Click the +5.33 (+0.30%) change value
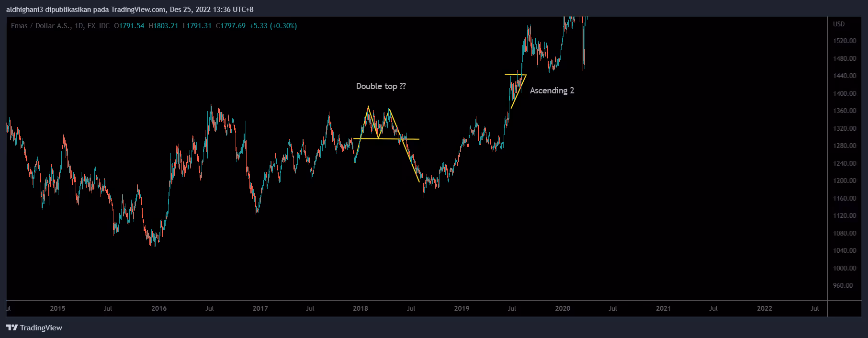The width and height of the screenshot is (868, 338). (x=273, y=26)
